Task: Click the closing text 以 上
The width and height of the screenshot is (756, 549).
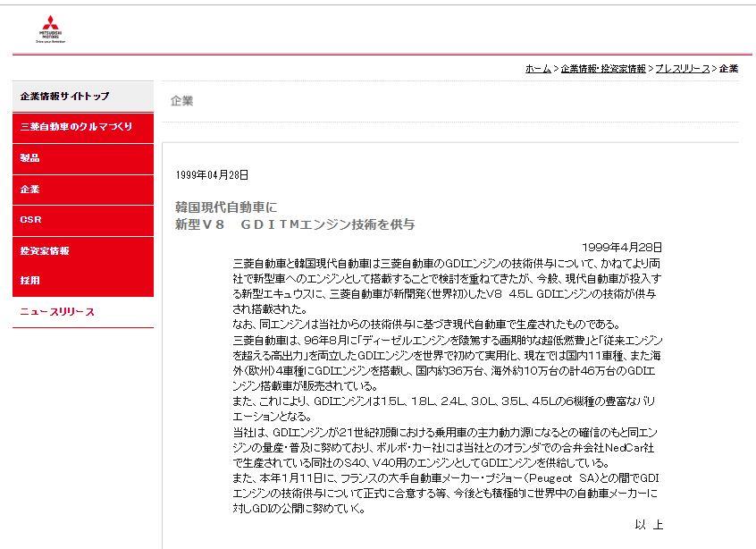Action: [649, 524]
